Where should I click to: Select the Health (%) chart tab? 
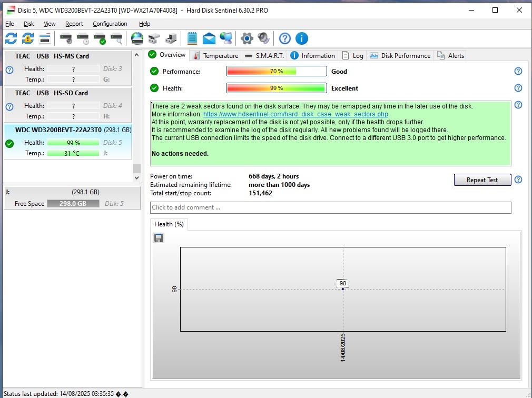tap(169, 224)
